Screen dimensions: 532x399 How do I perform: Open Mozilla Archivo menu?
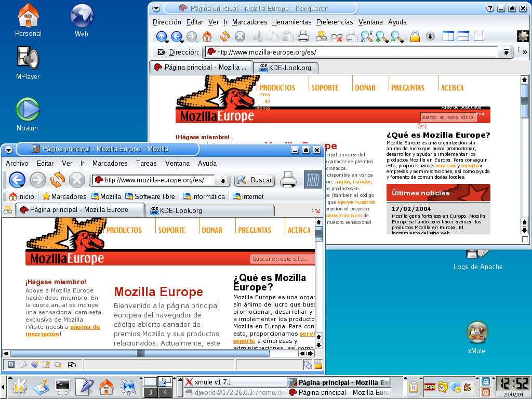pyautogui.click(x=17, y=164)
